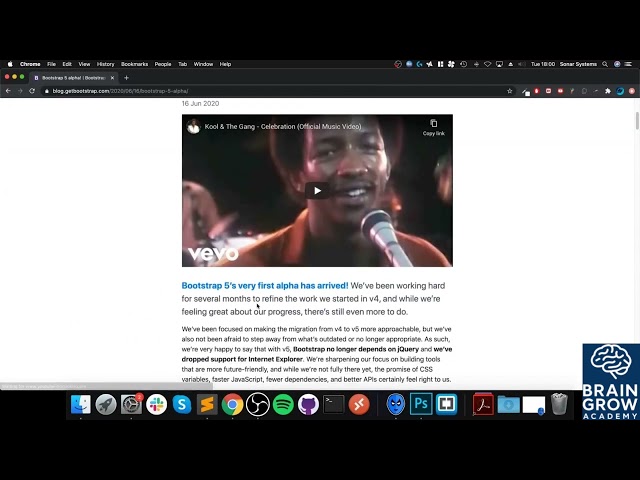Image resolution: width=640 pixels, height=480 pixels.
Task: Open Slack from the dock
Action: [x=156, y=404]
